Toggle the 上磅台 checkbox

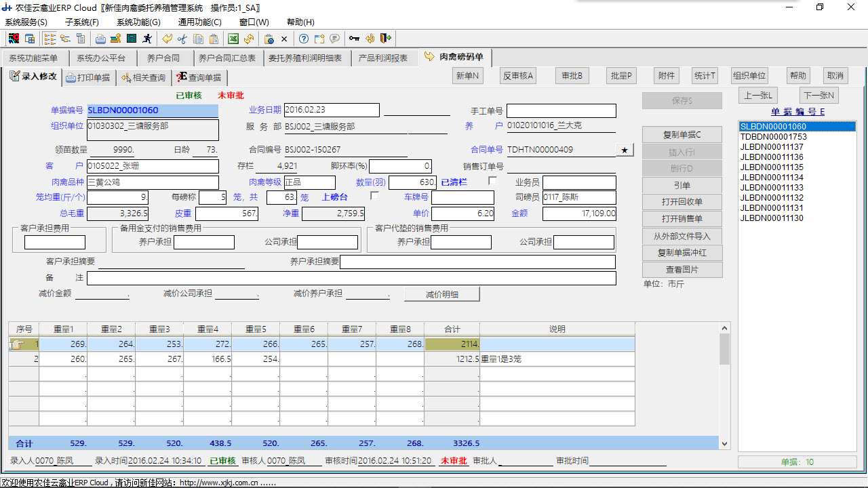point(375,196)
